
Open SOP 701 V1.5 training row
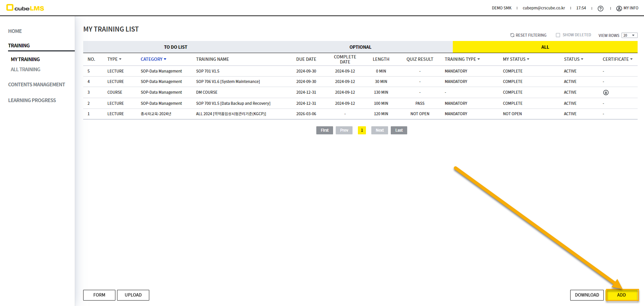tap(208, 71)
